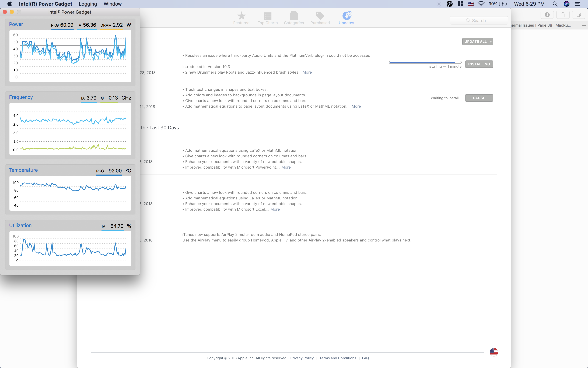Image resolution: width=588 pixels, height=368 pixels.
Task: Click the Wi-Fi status icon
Action: [481, 4]
